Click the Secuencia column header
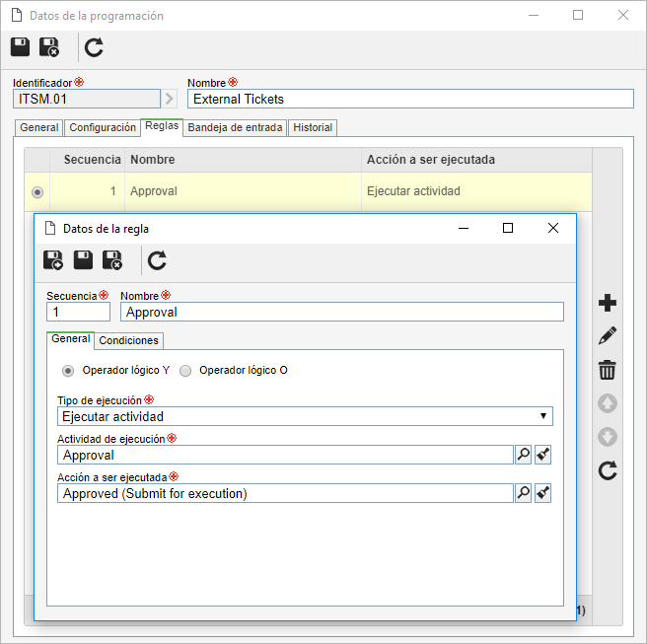The image size is (647, 644). (x=87, y=160)
